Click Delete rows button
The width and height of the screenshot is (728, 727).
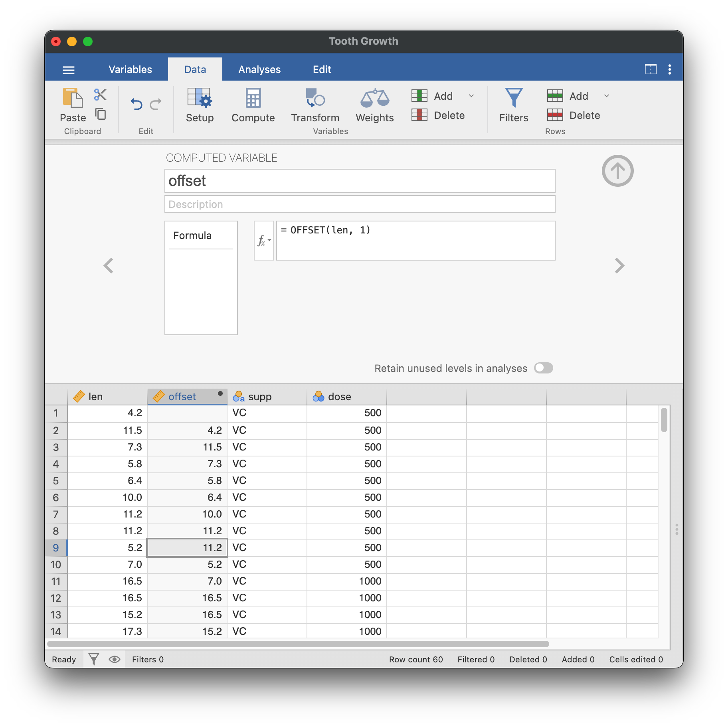click(574, 115)
